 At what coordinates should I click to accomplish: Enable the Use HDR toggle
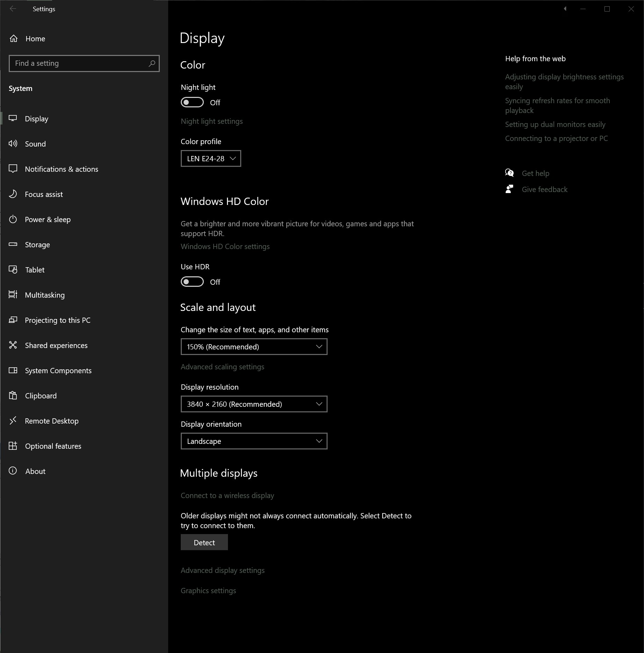coord(192,282)
